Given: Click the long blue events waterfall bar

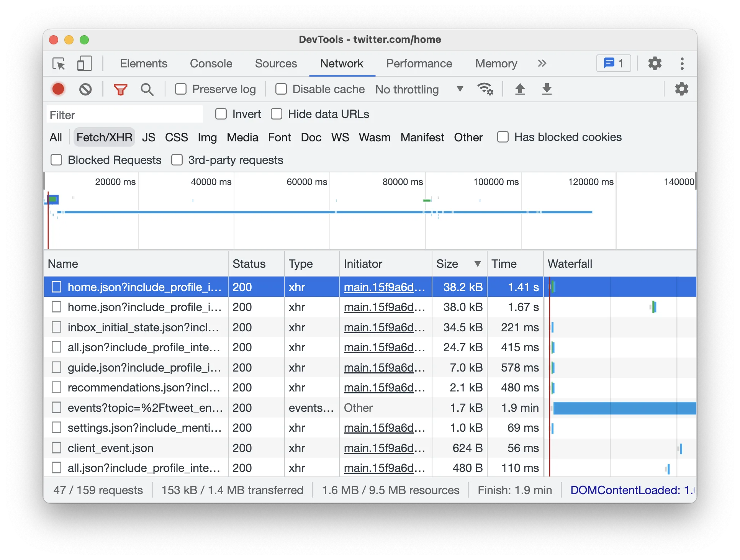Looking at the screenshot, I should coord(625,408).
